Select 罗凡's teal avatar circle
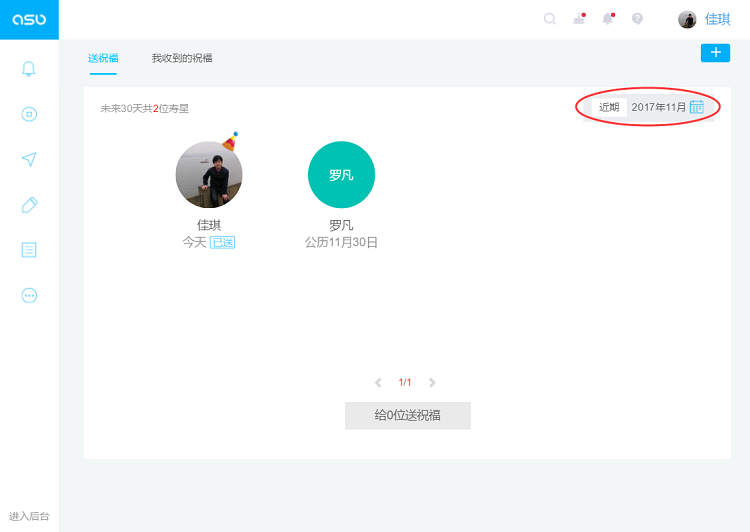The height and width of the screenshot is (532, 750). tap(341, 175)
